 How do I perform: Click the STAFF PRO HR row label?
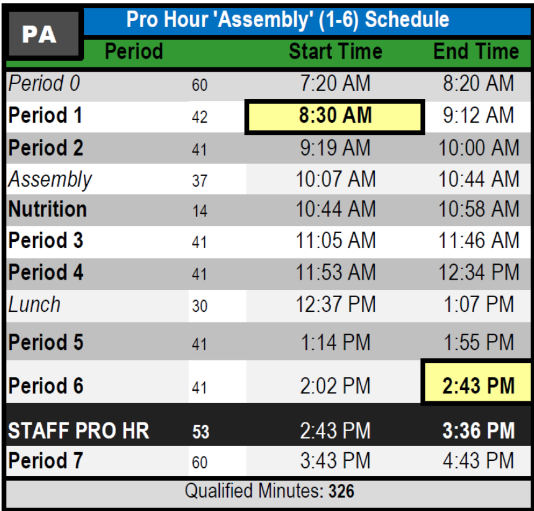(78, 431)
